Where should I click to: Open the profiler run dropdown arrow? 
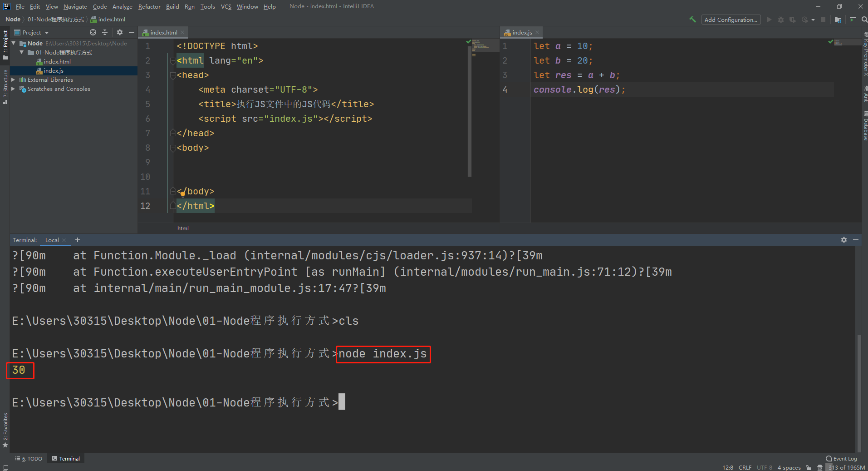813,20
